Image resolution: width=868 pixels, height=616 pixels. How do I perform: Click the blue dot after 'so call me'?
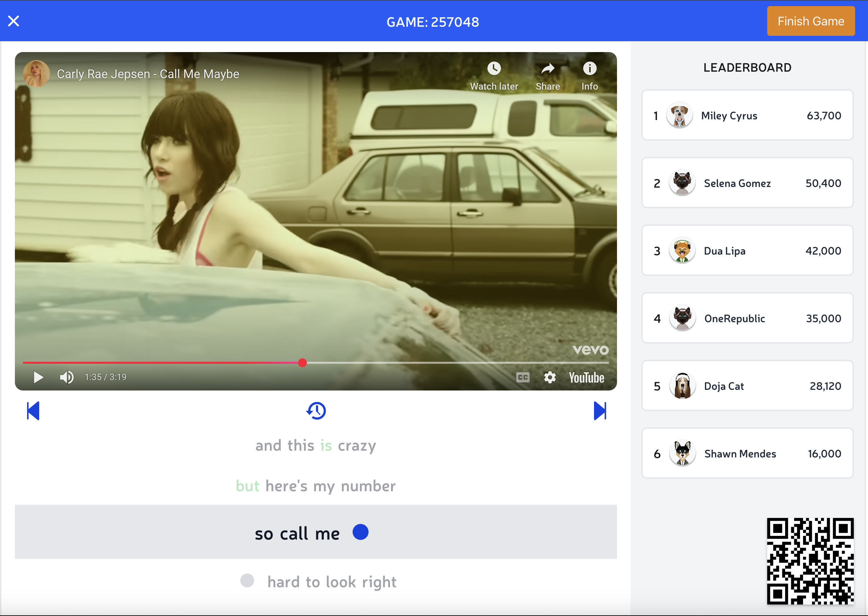[360, 532]
